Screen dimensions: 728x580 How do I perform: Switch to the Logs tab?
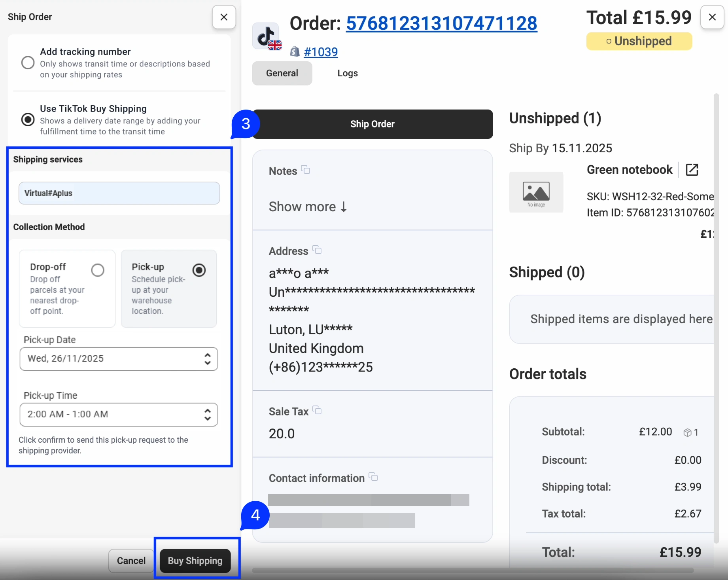coord(347,73)
